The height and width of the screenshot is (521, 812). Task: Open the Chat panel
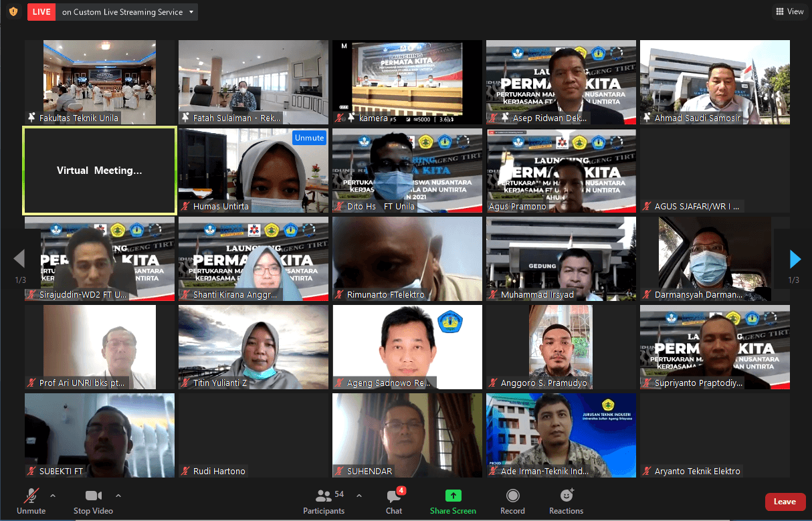pyautogui.click(x=394, y=500)
